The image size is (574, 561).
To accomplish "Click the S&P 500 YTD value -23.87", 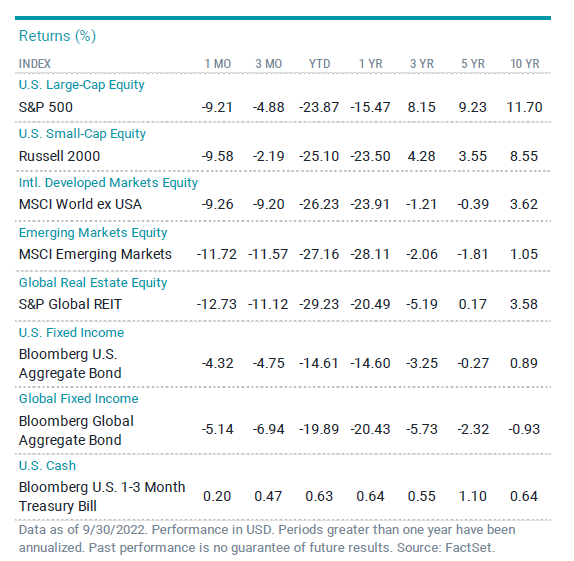I will pyautogui.click(x=319, y=107).
